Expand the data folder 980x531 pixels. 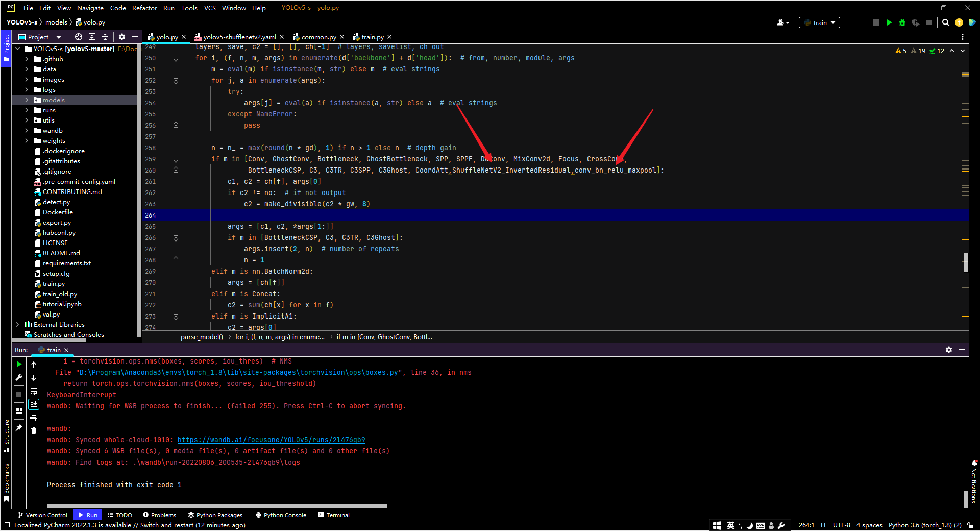pos(27,69)
